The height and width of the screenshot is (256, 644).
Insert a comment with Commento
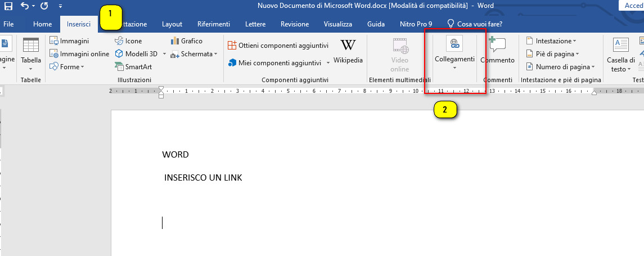click(497, 51)
